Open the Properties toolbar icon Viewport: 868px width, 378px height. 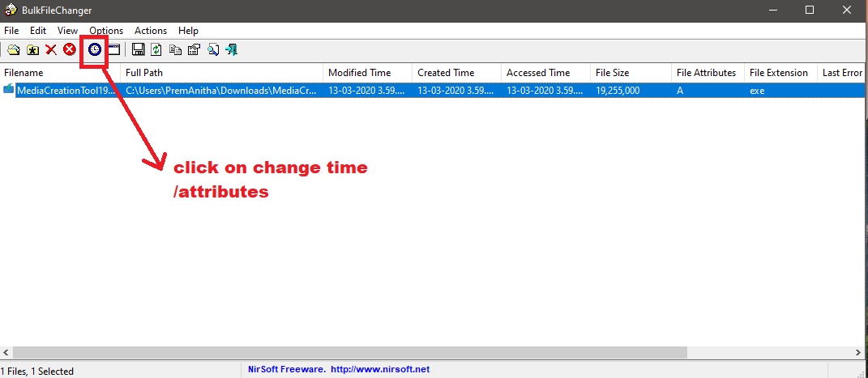coord(194,50)
